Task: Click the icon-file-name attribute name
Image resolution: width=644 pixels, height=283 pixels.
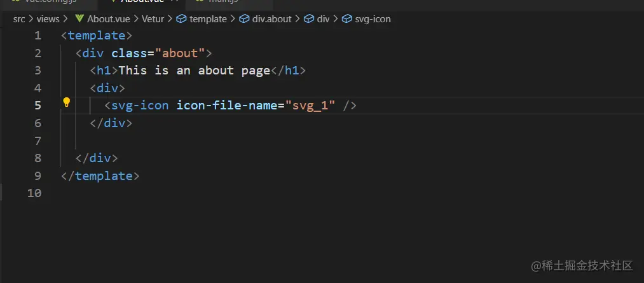Action: click(x=227, y=105)
